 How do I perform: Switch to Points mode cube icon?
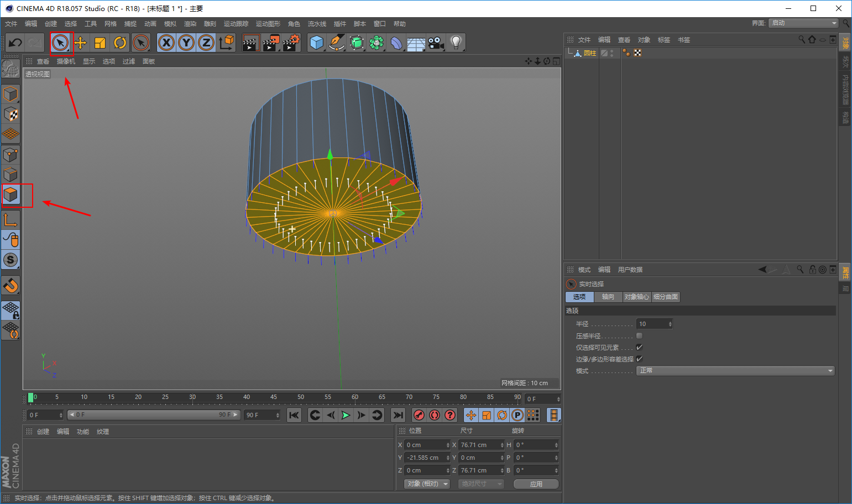coord(11,155)
